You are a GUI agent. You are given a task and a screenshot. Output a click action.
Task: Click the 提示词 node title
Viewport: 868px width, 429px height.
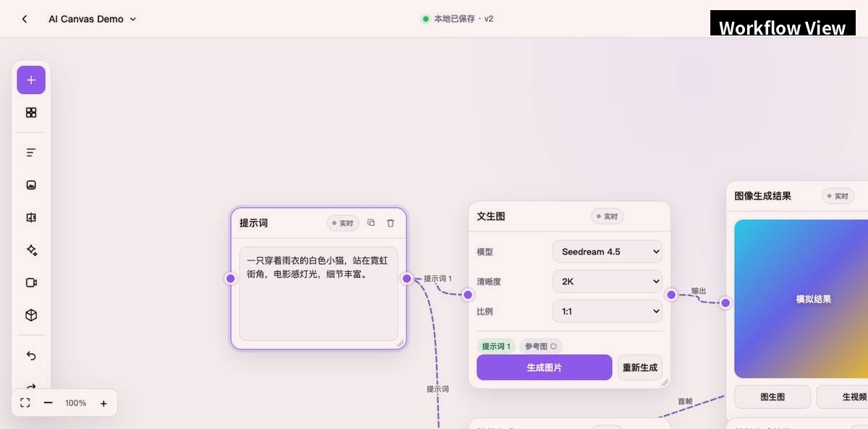[254, 223]
